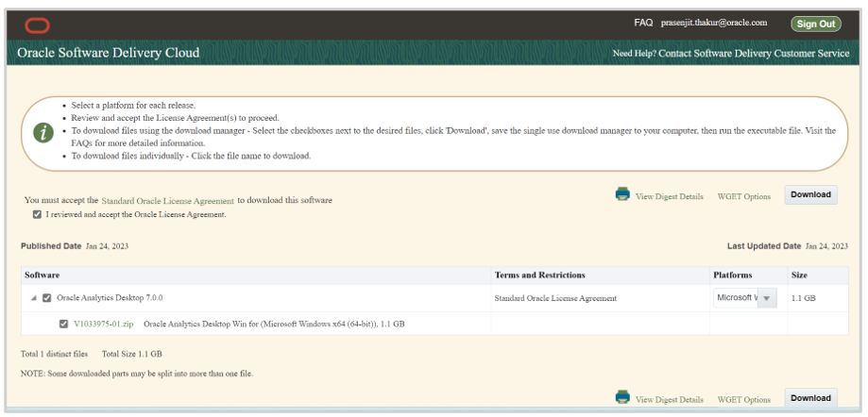Click the Oracle logo icon
Screen dimensions: 868x417
pyautogui.click(x=37, y=25)
